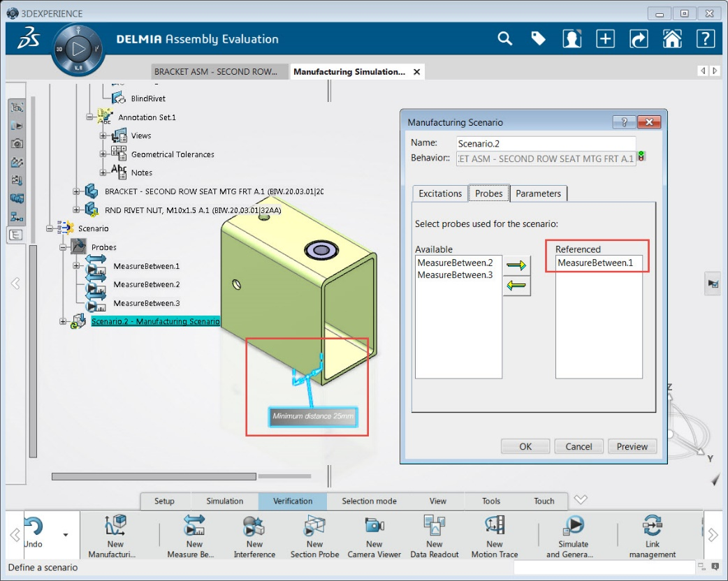Open the Verification section tab
This screenshot has height=581, width=728.
click(293, 501)
